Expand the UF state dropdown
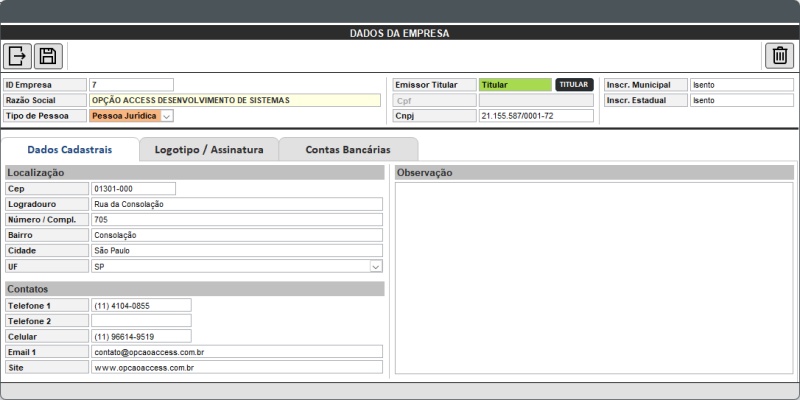The height and width of the screenshot is (400, 800). (376, 267)
